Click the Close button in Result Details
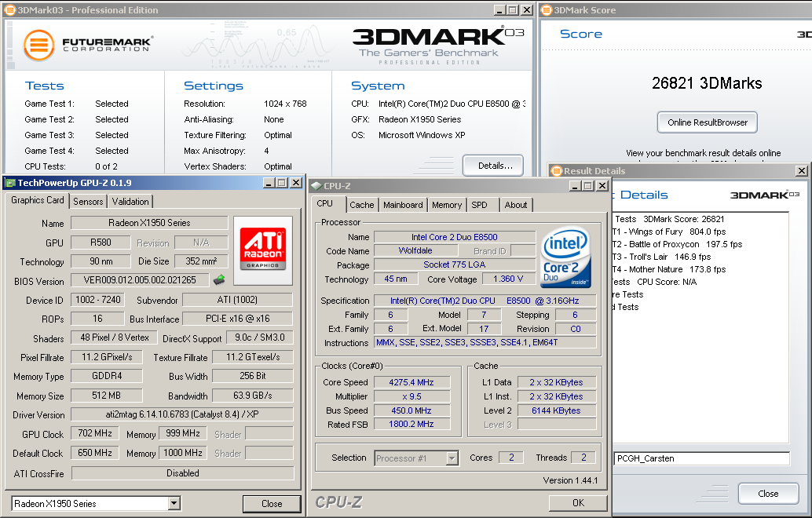The image size is (812, 518). tap(769, 494)
